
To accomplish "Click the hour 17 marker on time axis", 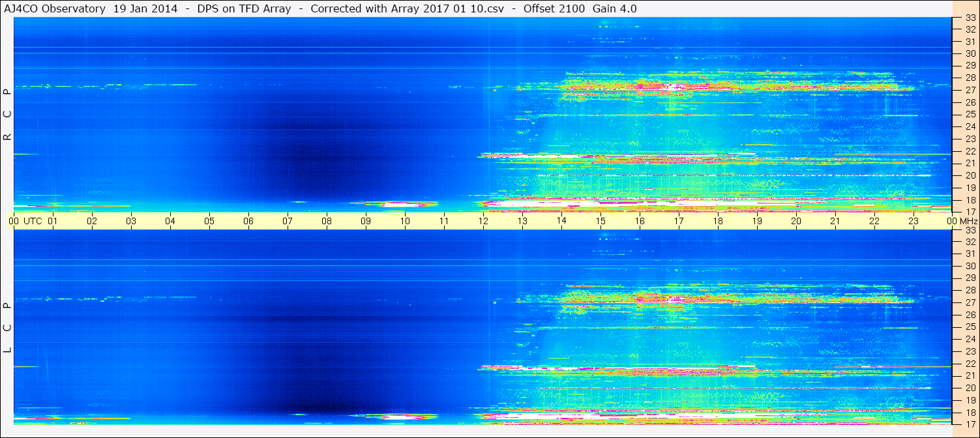I will click(679, 221).
